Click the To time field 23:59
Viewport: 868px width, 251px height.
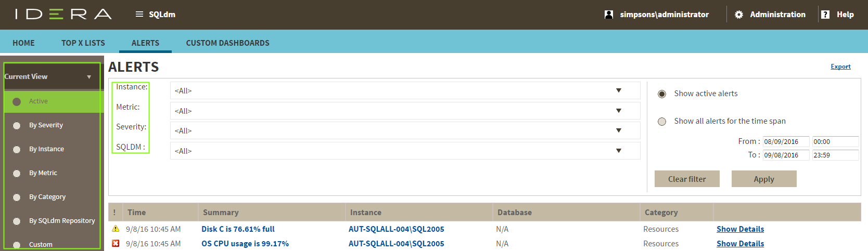[835, 155]
